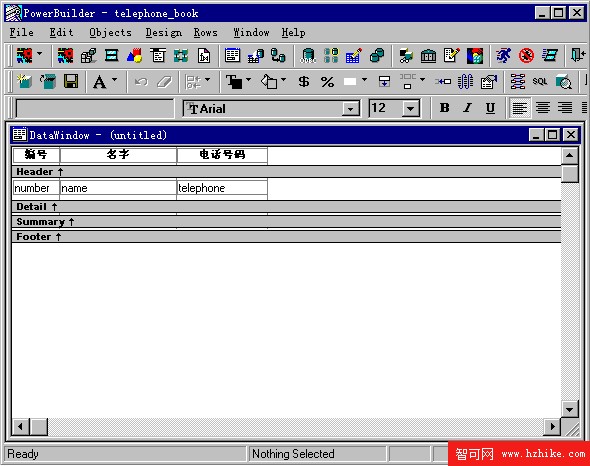The width and height of the screenshot is (590, 466).
Task: Open the Help menu
Action: [x=293, y=33]
